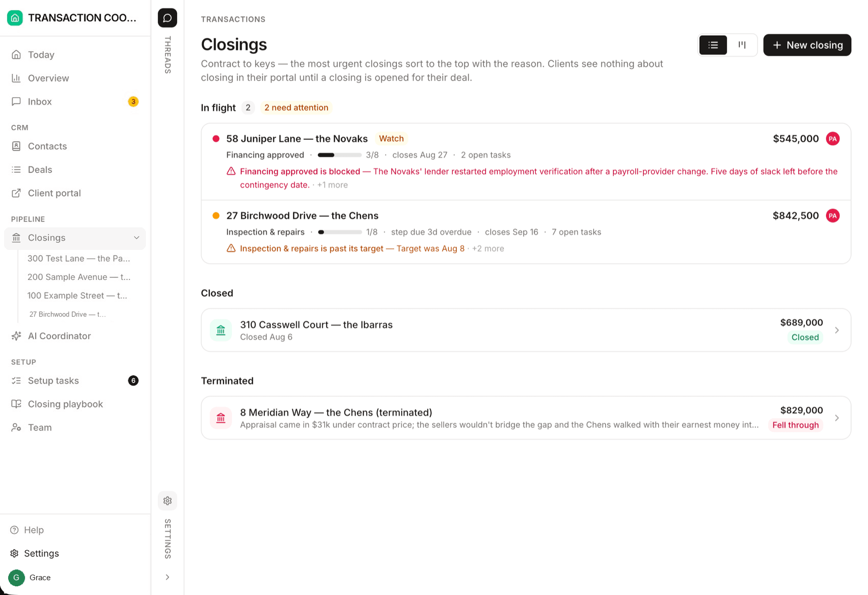Click the PA avatar on 27 Birchwood Drive
The image size is (868, 595).
coord(833,216)
